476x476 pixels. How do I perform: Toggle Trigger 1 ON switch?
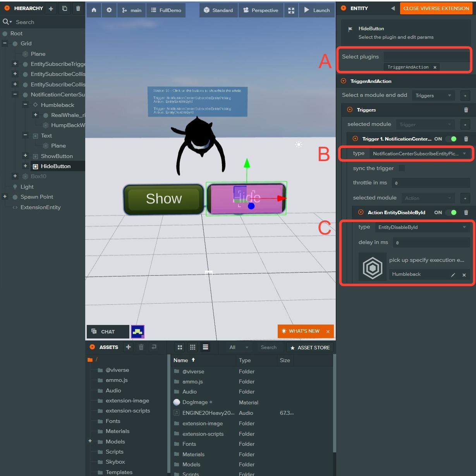tap(451, 139)
